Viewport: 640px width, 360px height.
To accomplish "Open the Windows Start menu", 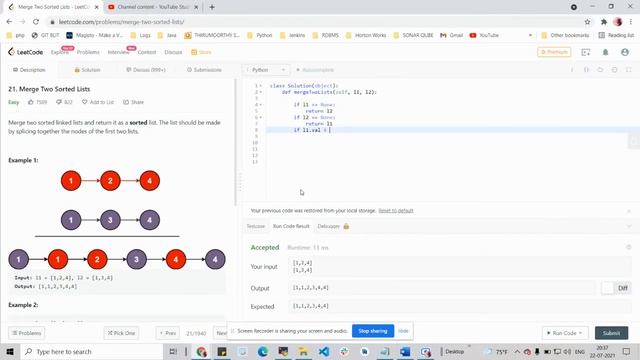I will (10, 351).
